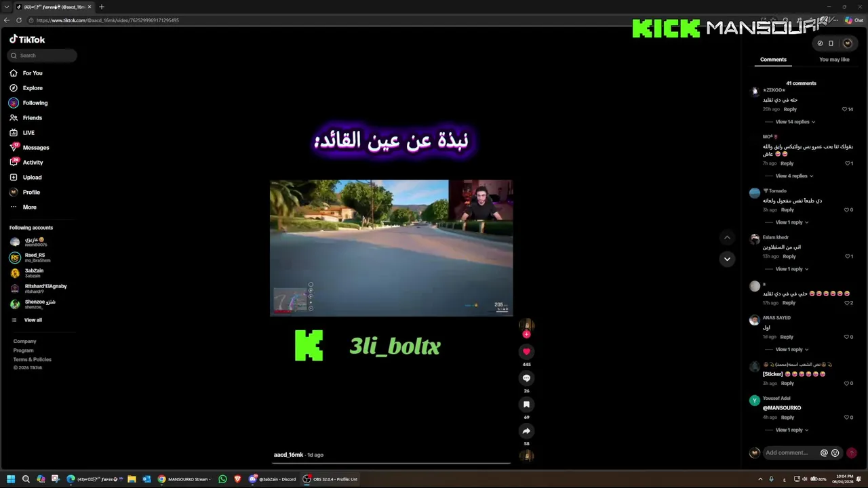This screenshot has width=868, height=488.
Task: Open the video comments bubble icon
Action: click(x=526, y=378)
